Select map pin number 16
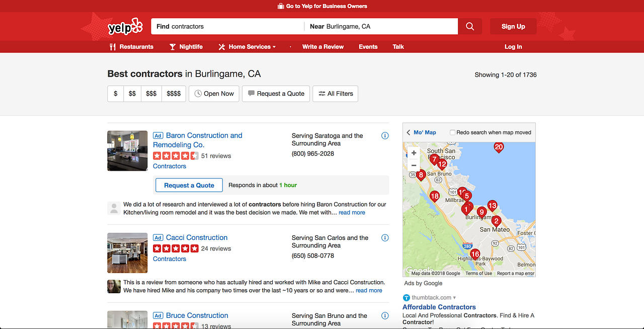This screenshot has height=329, width=644. pos(474,254)
